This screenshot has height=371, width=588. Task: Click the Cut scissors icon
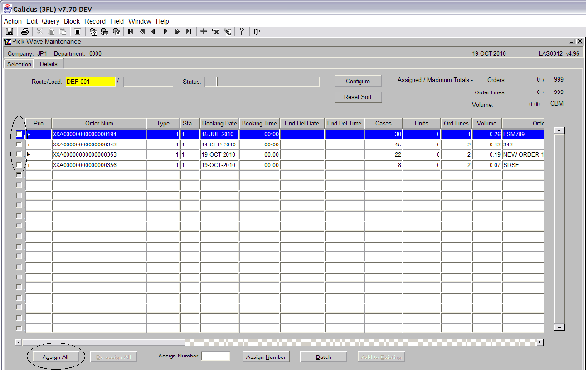[40, 31]
